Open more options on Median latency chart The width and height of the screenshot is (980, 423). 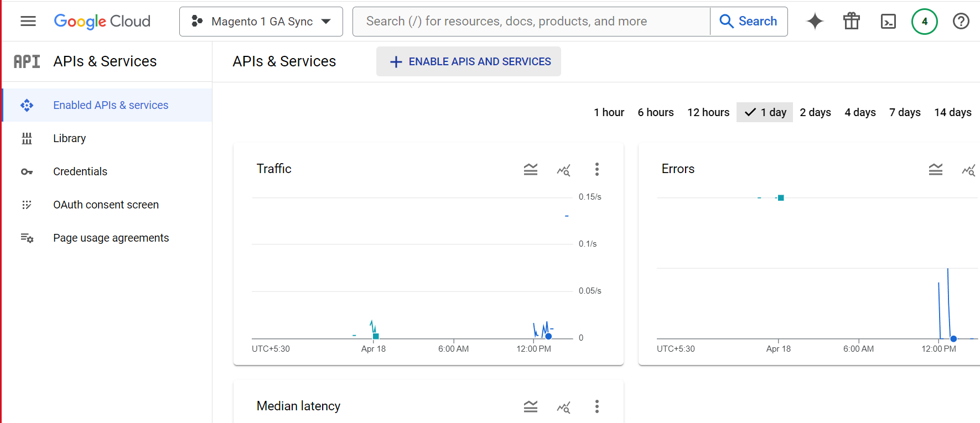pos(597,406)
